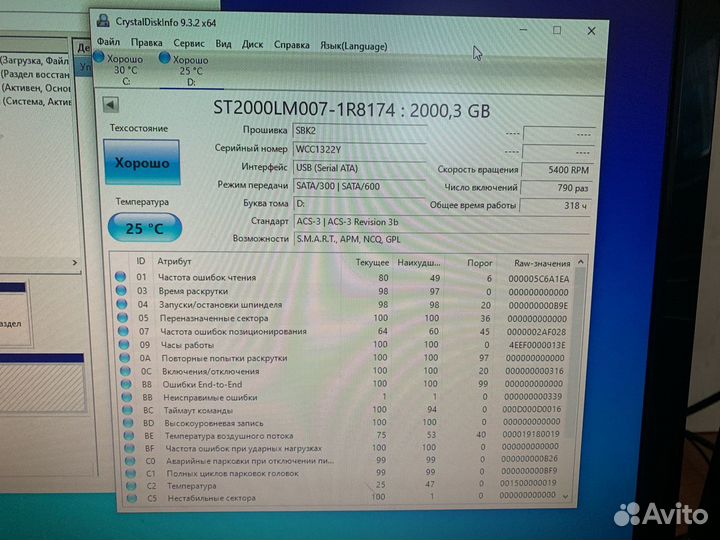Select the Время раскрутки row
Viewport: 720px width, 540px height.
coord(343,292)
